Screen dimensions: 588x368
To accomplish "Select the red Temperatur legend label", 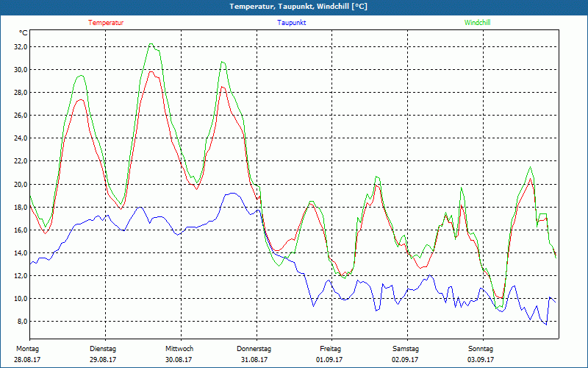I will (x=106, y=23).
